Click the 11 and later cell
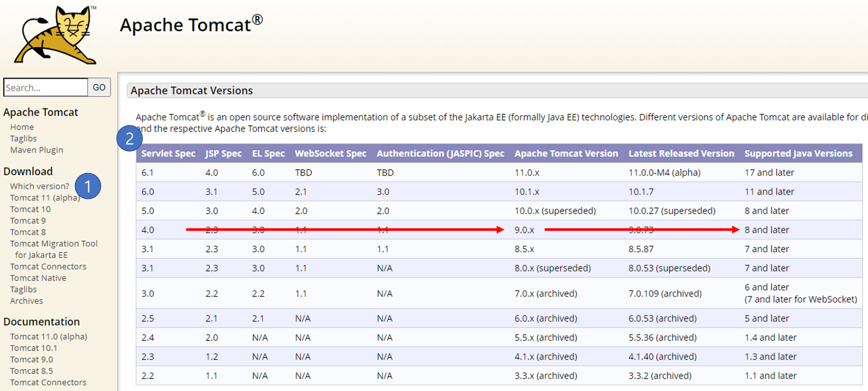868x391 pixels. (769, 191)
